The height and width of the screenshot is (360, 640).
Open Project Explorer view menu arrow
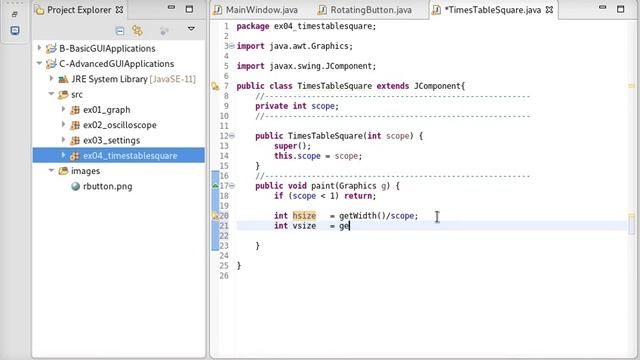(191, 29)
